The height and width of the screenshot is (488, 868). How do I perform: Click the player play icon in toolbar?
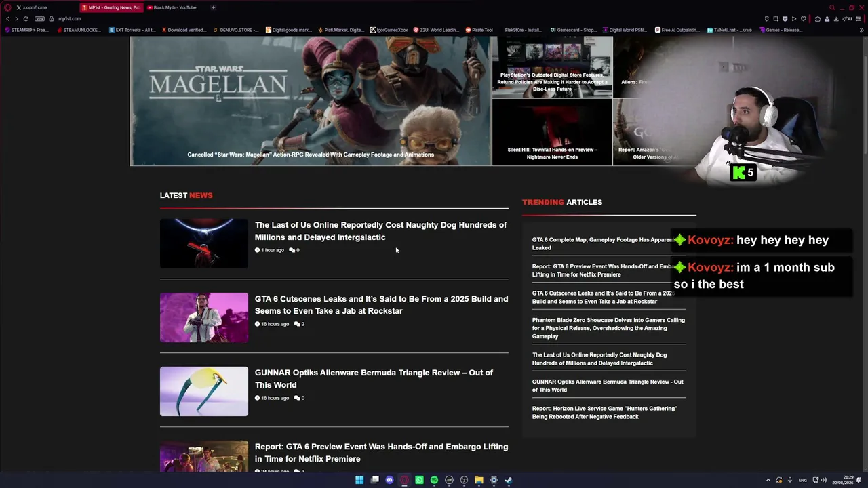794,19
